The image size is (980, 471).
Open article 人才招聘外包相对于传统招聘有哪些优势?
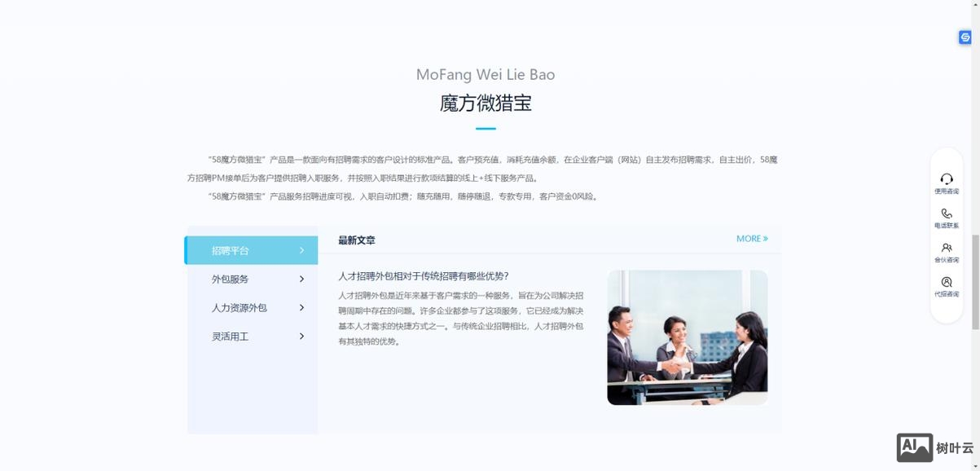(x=424, y=276)
